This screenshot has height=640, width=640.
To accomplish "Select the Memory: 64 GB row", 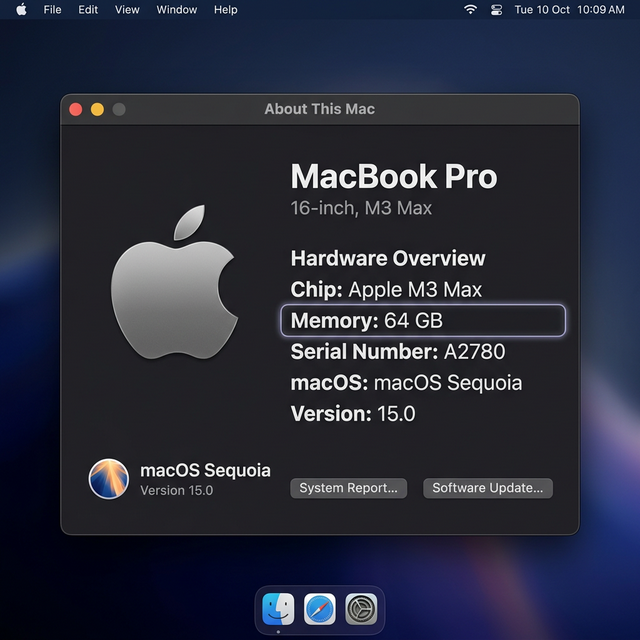I will pos(423,320).
